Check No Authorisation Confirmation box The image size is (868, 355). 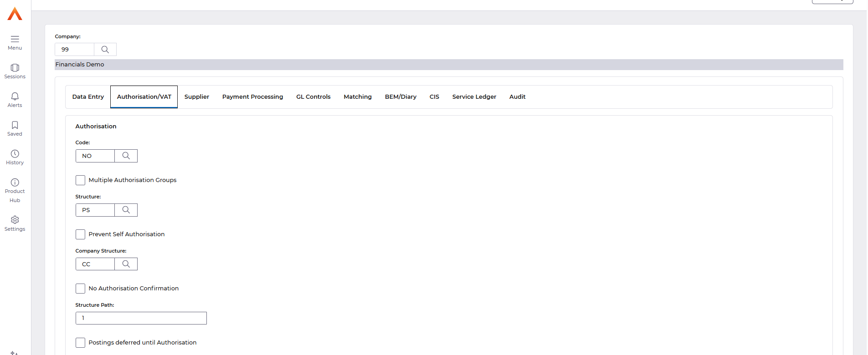[80, 289]
